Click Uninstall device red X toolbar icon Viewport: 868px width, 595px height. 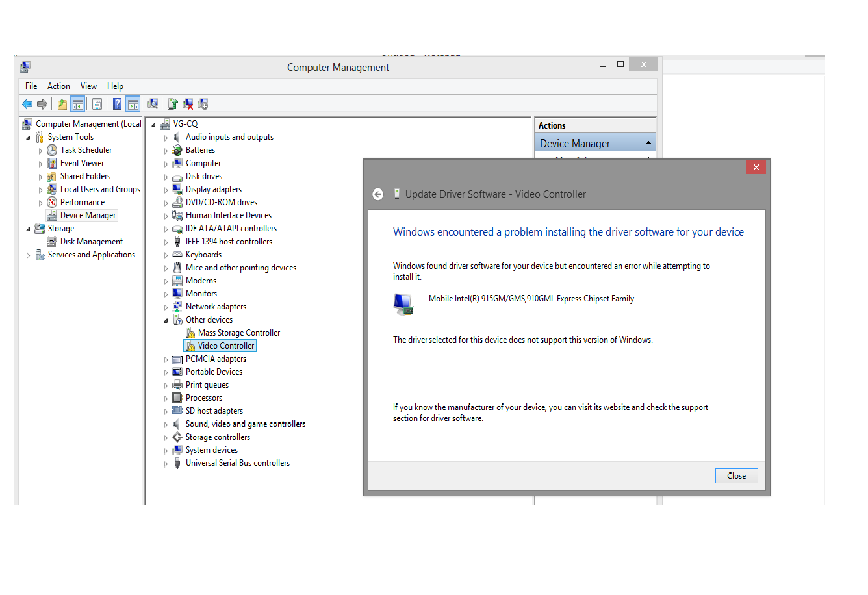(188, 104)
